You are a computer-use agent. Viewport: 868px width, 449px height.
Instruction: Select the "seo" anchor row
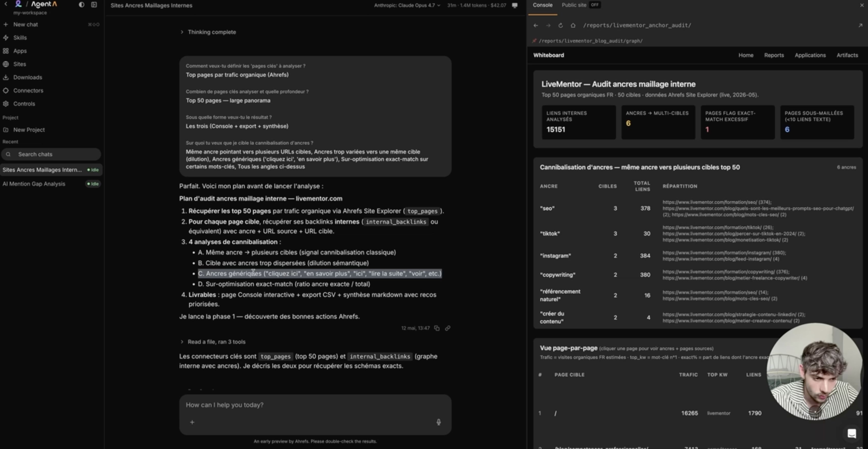coord(698,208)
